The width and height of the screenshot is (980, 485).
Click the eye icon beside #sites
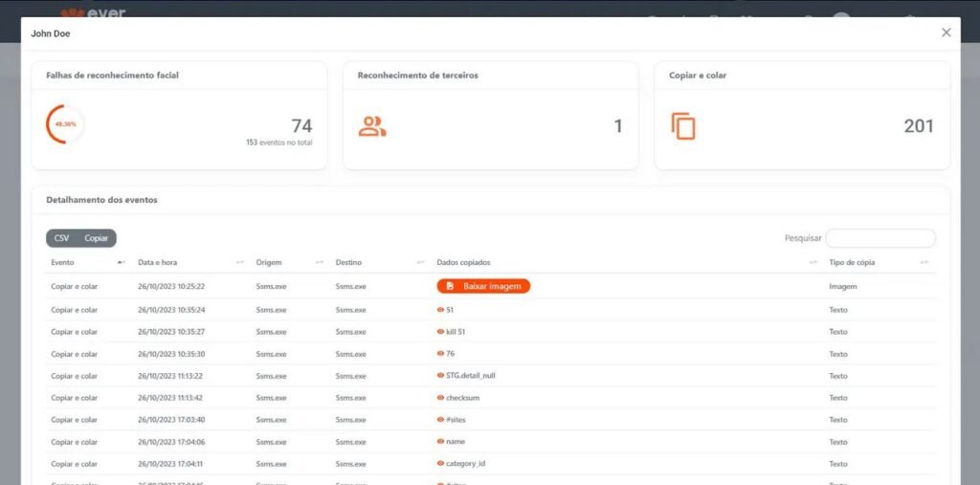pyautogui.click(x=440, y=420)
